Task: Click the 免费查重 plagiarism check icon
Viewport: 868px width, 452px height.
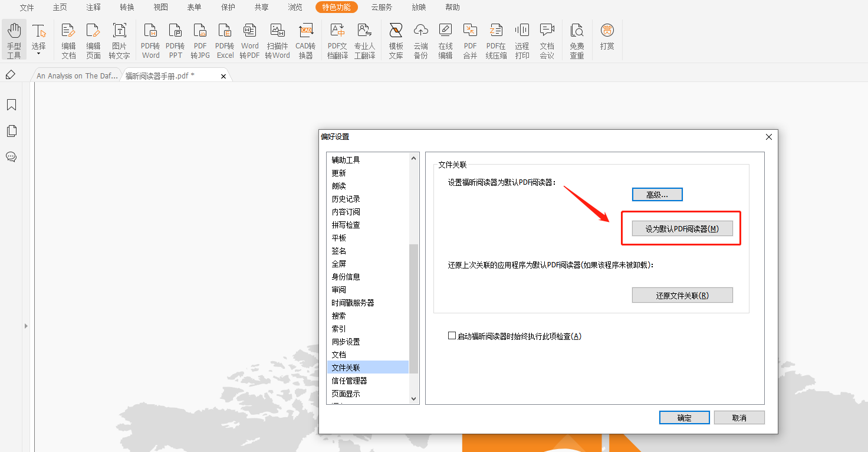Action: [577, 40]
